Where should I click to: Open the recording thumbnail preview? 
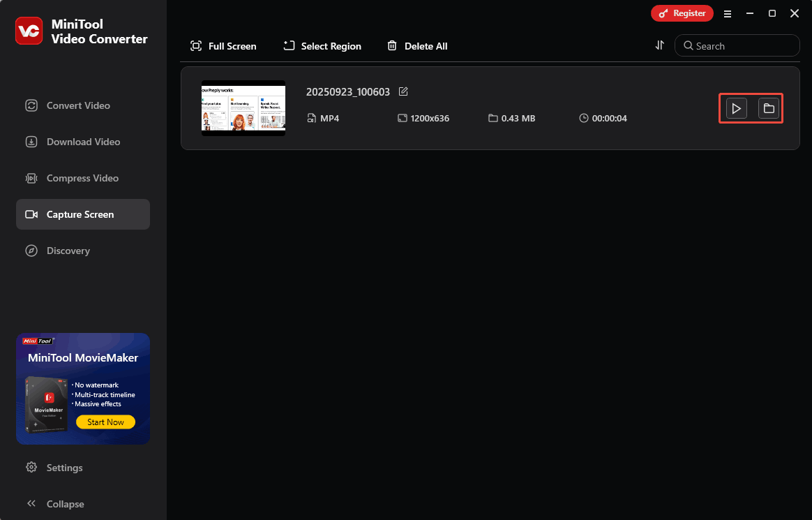coord(243,108)
